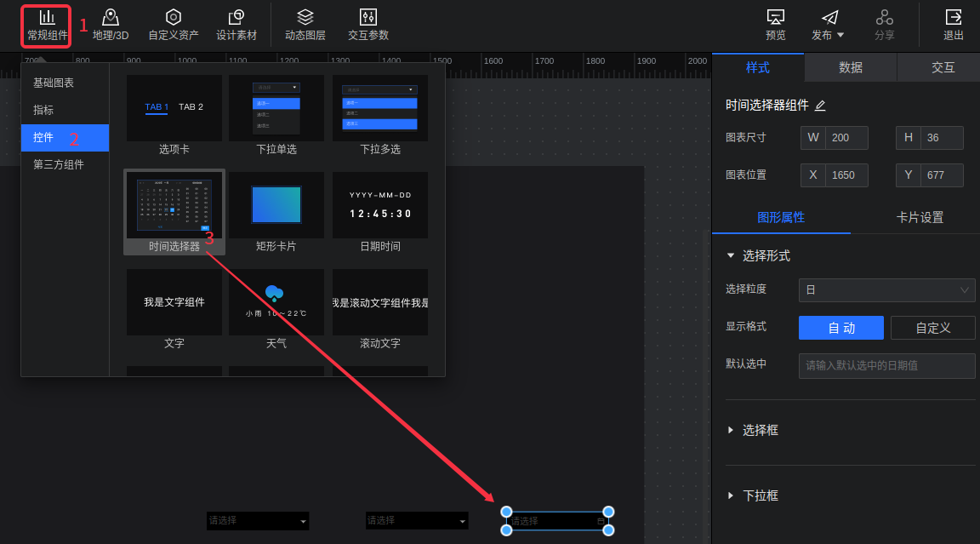Screen dimensions: 980x544
Task: Select 基础图表 in the category list
Action: coord(54,83)
